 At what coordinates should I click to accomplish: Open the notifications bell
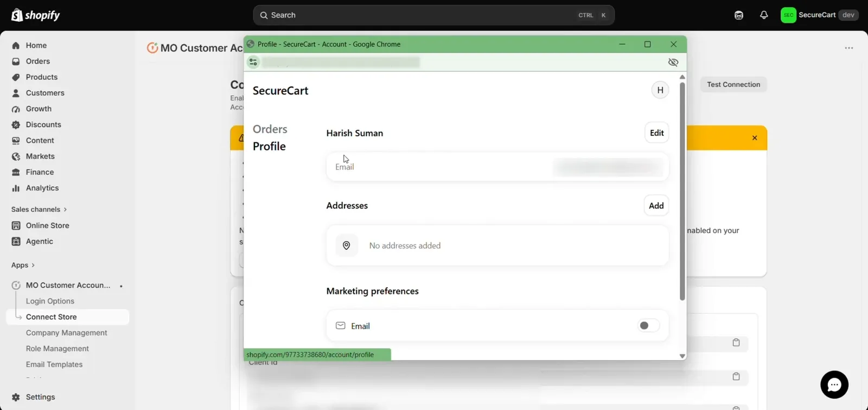coord(764,15)
